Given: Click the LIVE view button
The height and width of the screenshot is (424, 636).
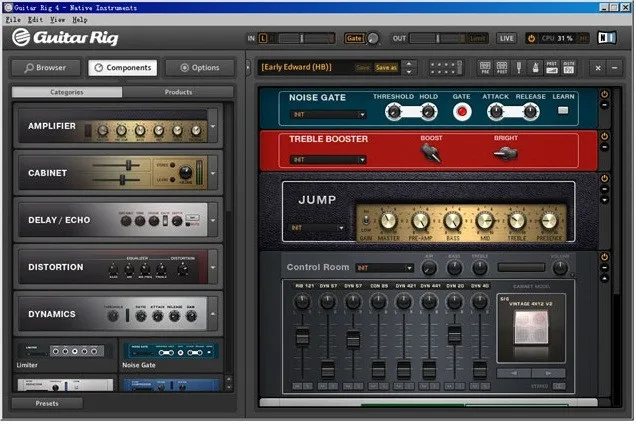Looking at the screenshot, I should 507,38.
